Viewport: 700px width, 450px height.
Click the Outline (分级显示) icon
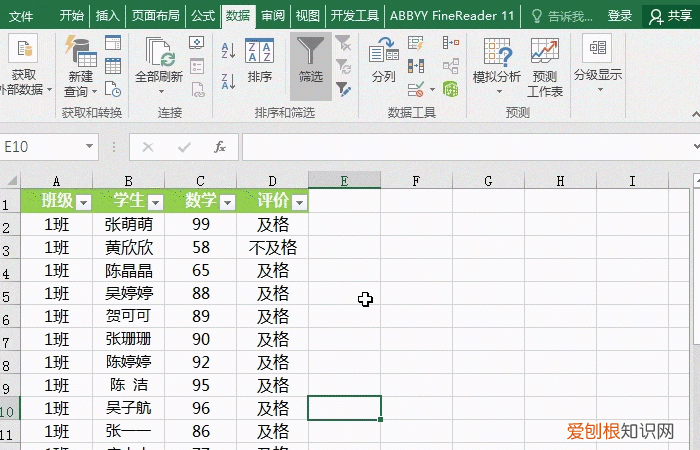tap(597, 47)
